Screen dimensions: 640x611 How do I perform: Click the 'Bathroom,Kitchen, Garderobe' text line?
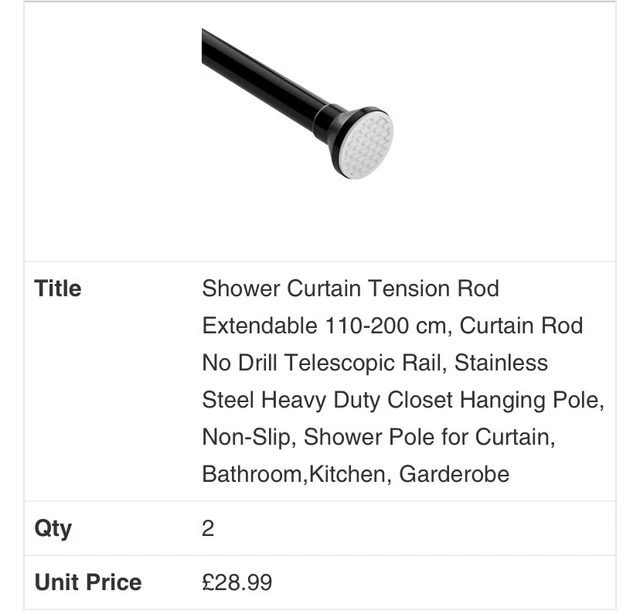[356, 474]
